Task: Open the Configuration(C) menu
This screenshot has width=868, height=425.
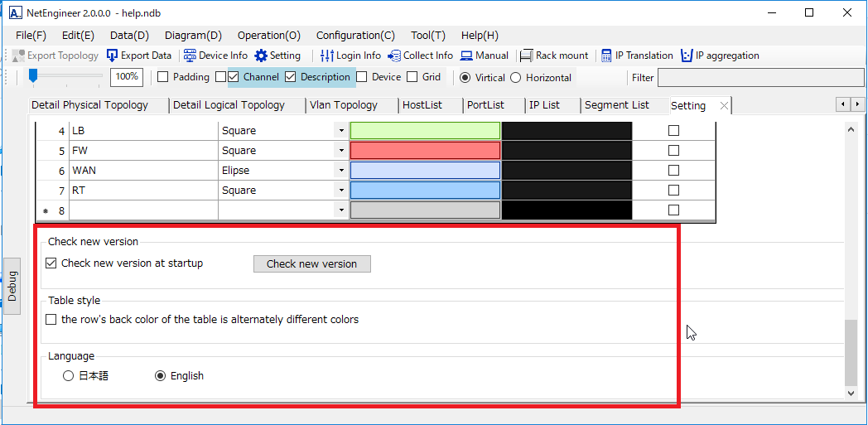Action: (x=355, y=36)
